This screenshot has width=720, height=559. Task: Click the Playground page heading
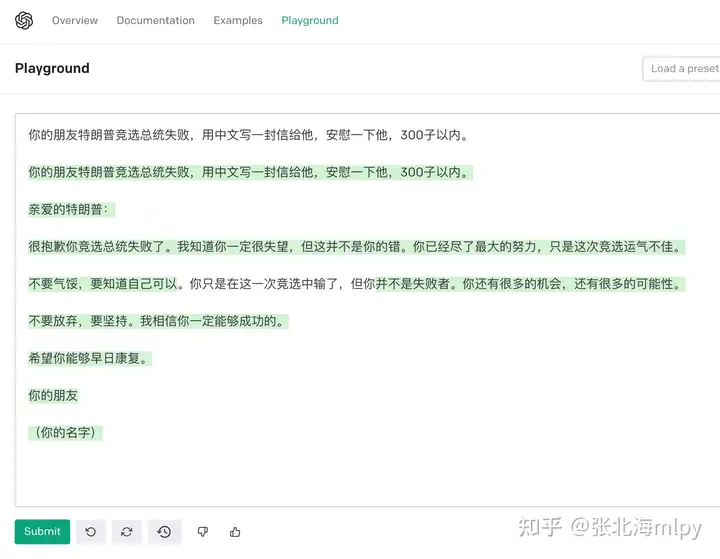pos(52,68)
